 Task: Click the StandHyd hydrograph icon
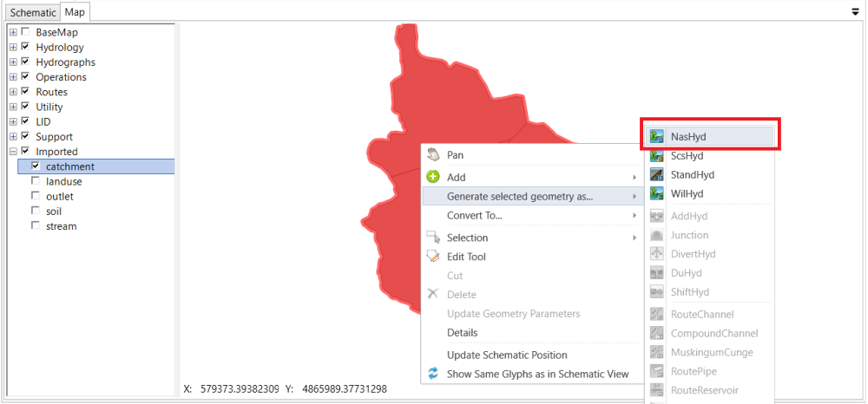coord(657,175)
